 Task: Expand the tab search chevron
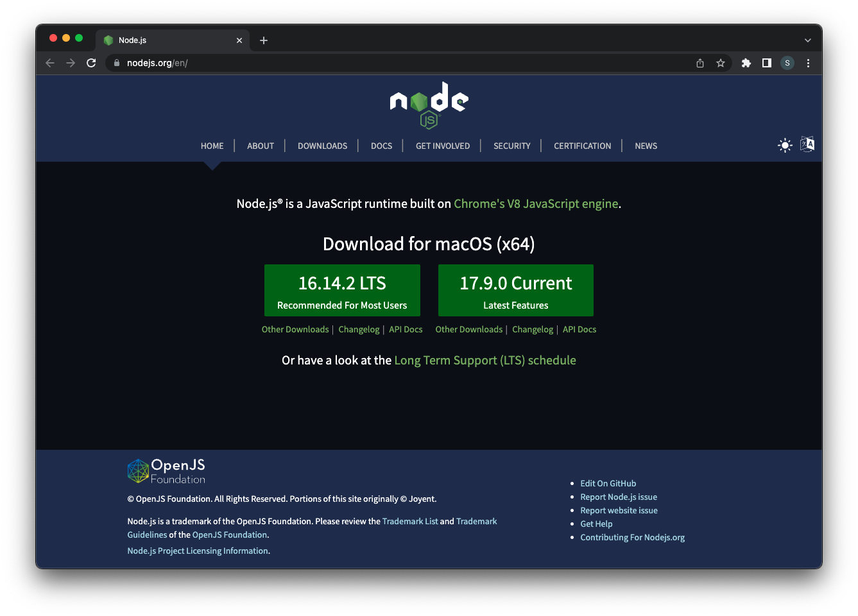pyautogui.click(x=808, y=40)
